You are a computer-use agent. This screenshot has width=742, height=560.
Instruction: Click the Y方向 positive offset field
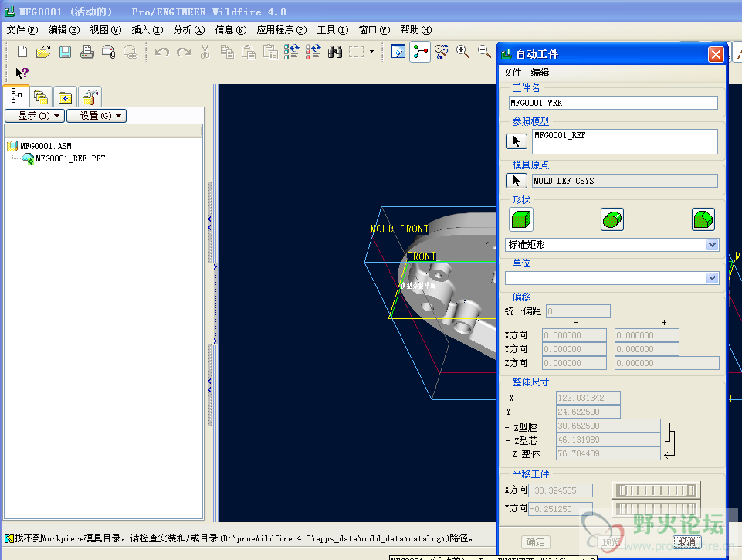(647, 349)
